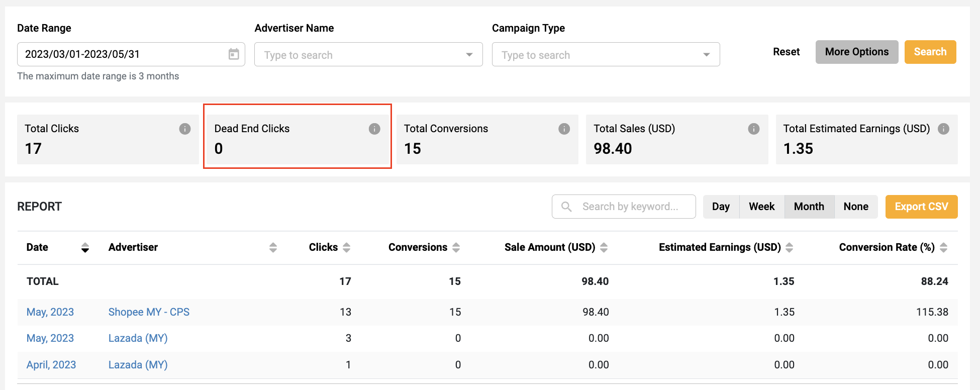This screenshot has width=980, height=390.
Task: Click the Total Conversions info icon
Action: point(564,129)
